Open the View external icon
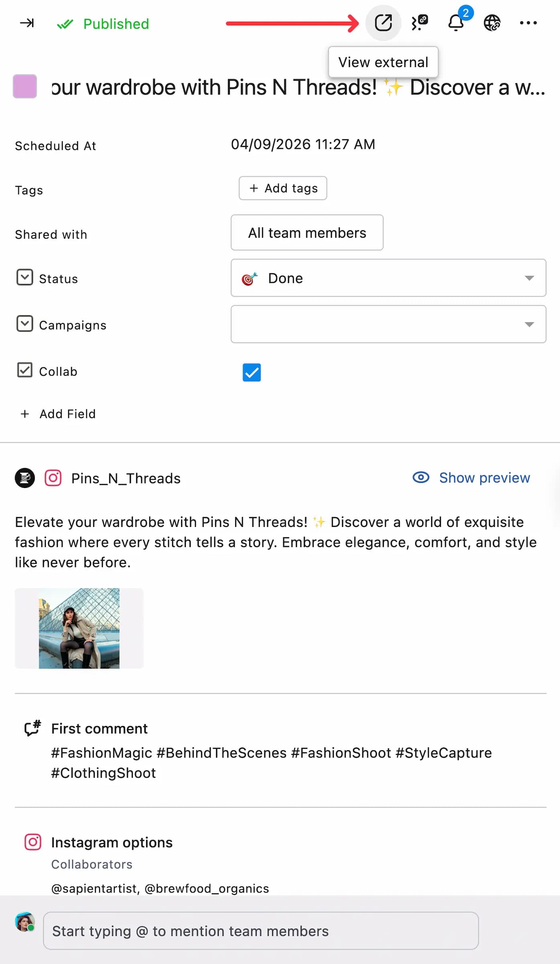 point(383,23)
